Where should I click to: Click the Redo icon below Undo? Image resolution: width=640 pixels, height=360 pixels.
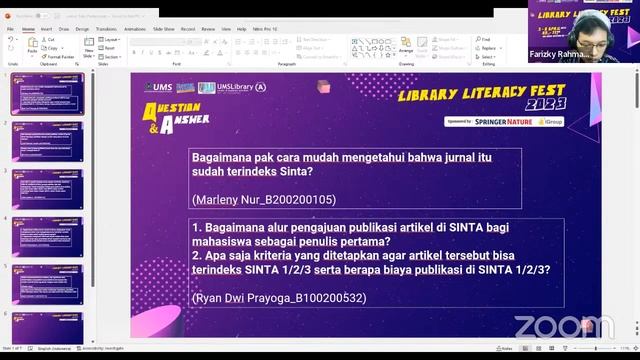pyautogui.click(x=11, y=48)
